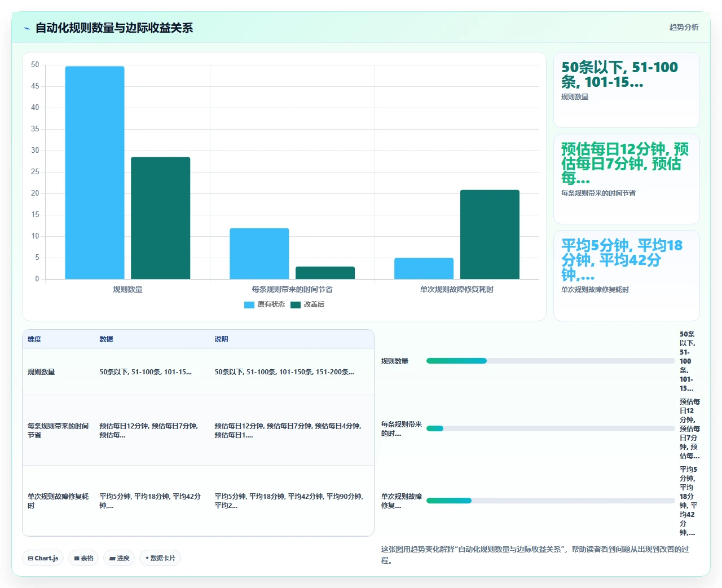Click the 进度 tag chip

(119, 558)
